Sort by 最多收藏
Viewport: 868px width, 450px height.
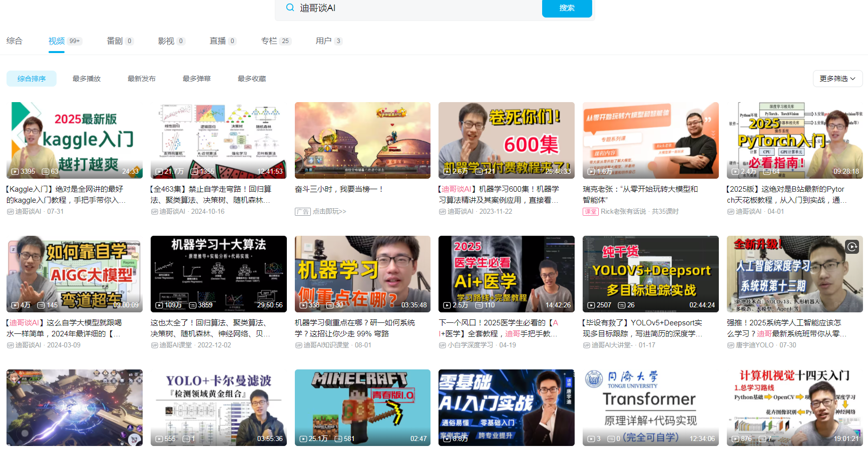(x=252, y=79)
